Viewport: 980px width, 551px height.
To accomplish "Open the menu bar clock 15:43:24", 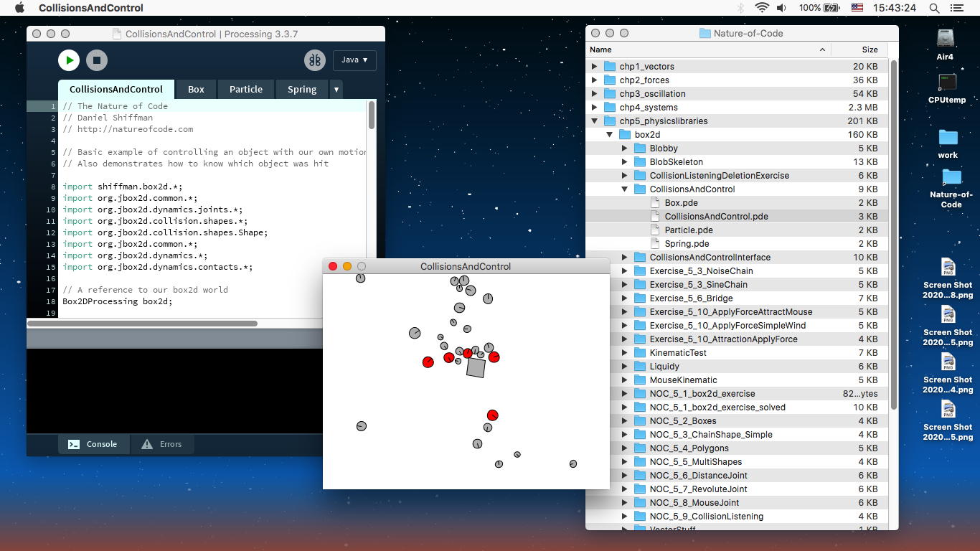I will pos(895,8).
